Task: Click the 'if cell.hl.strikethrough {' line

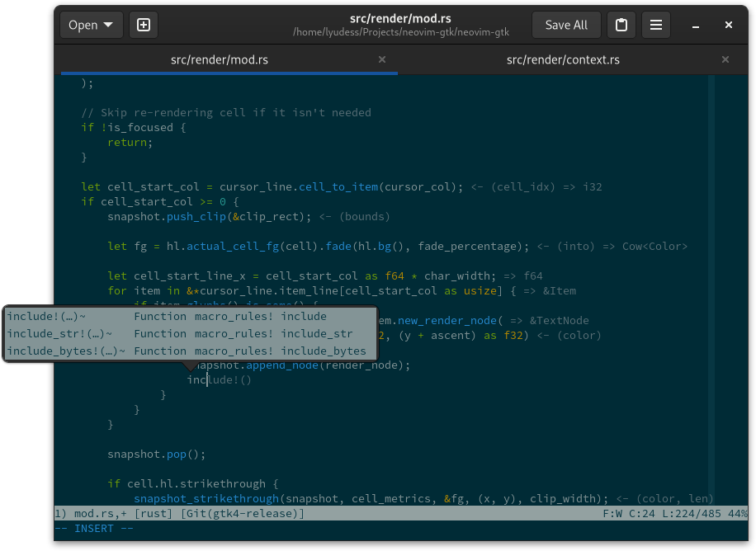Action: [193, 483]
